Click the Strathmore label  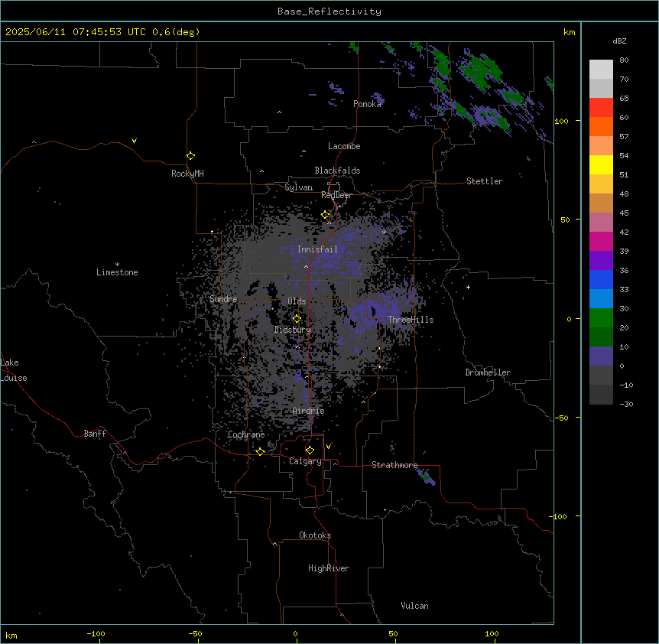(x=394, y=465)
